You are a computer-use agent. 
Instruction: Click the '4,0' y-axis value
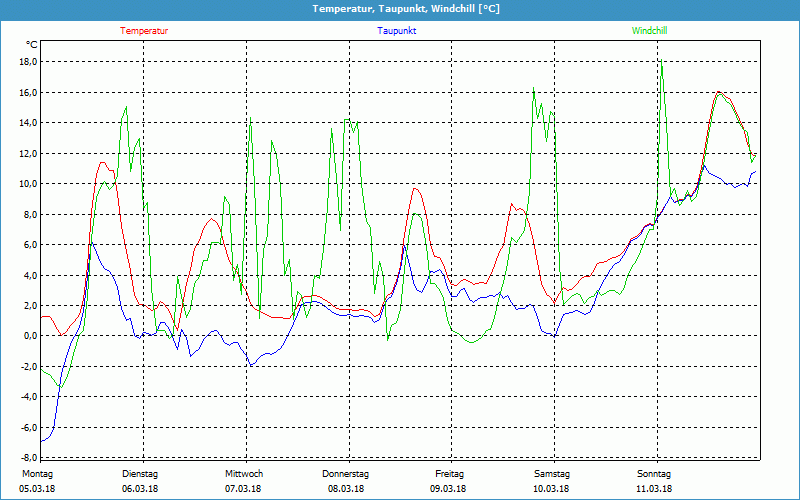pos(30,275)
